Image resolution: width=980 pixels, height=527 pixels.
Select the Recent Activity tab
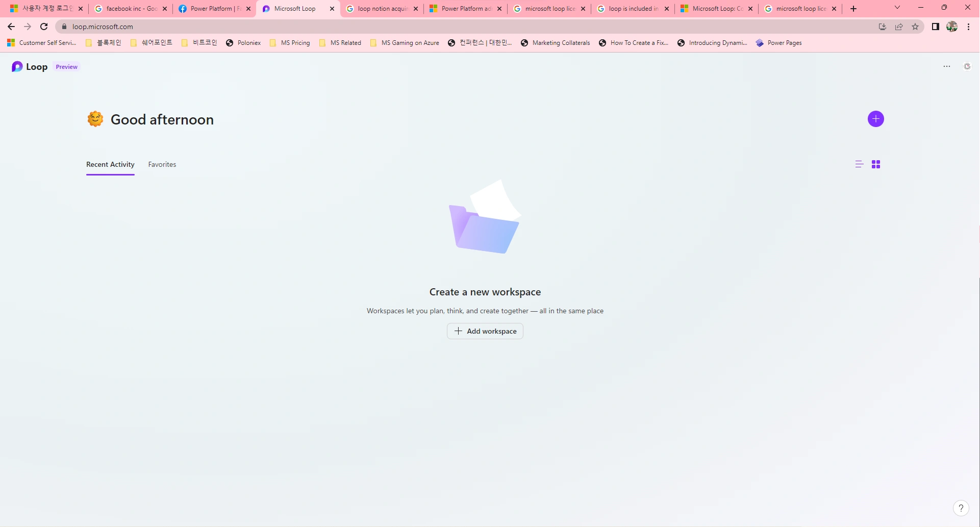coord(110,164)
